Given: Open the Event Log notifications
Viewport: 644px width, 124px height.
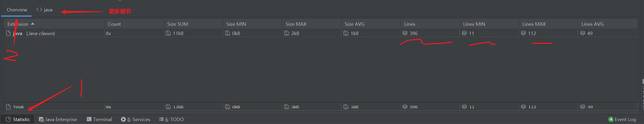Looking at the screenshot, I should click(x=622, y=119).
